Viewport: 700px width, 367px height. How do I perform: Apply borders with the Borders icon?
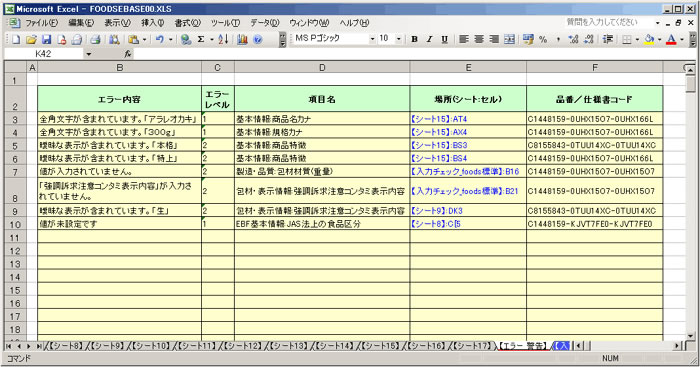point(627,39)
